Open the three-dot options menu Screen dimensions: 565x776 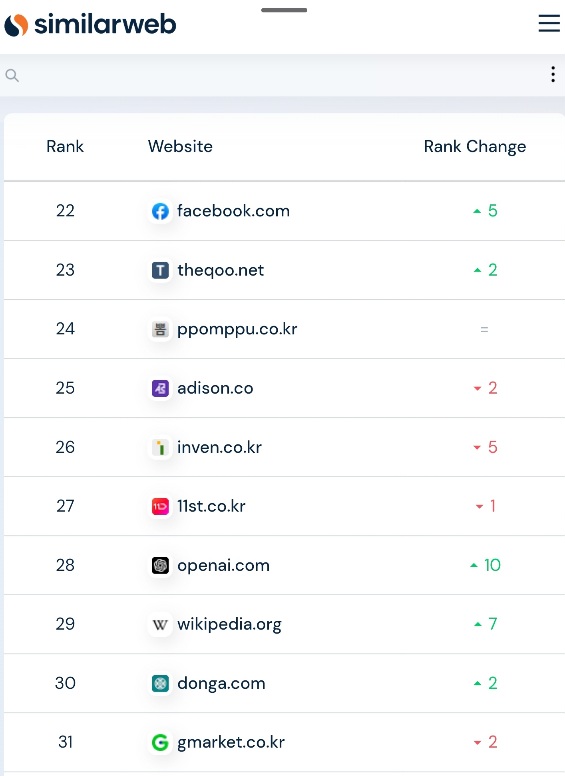553,74
